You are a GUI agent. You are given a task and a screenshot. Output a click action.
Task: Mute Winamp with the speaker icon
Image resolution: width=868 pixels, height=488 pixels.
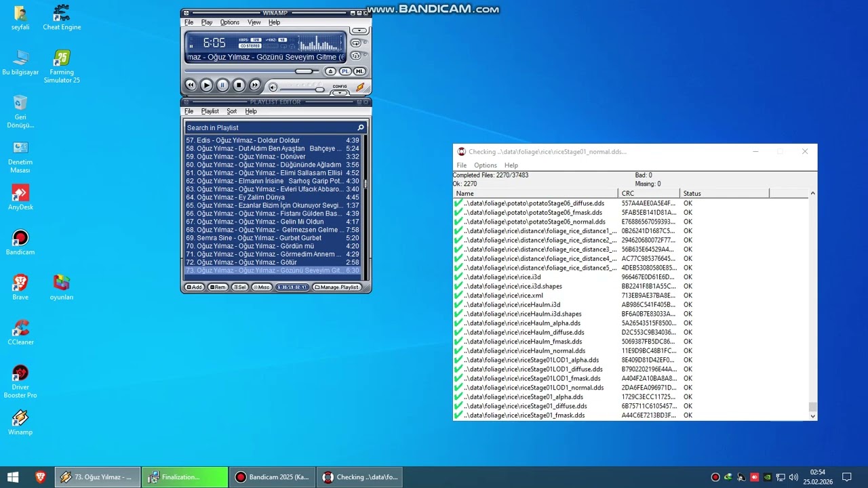[273, 87]
